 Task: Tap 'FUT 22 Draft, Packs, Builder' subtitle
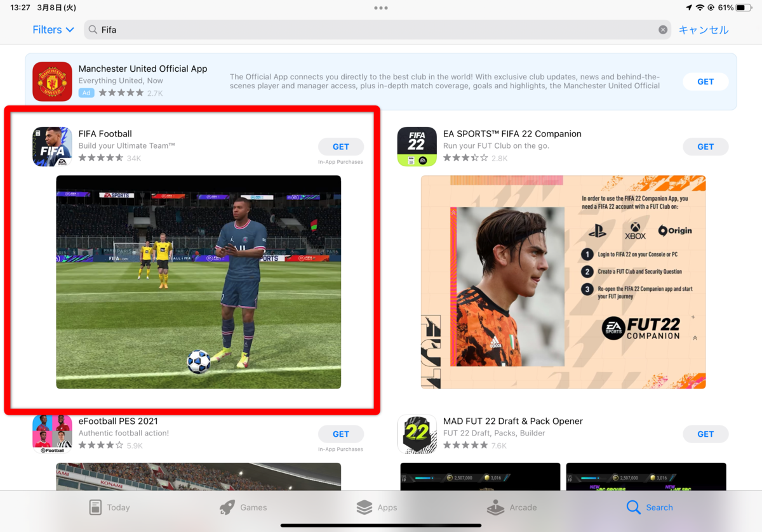pyautogui.click(x=494, y=433)
